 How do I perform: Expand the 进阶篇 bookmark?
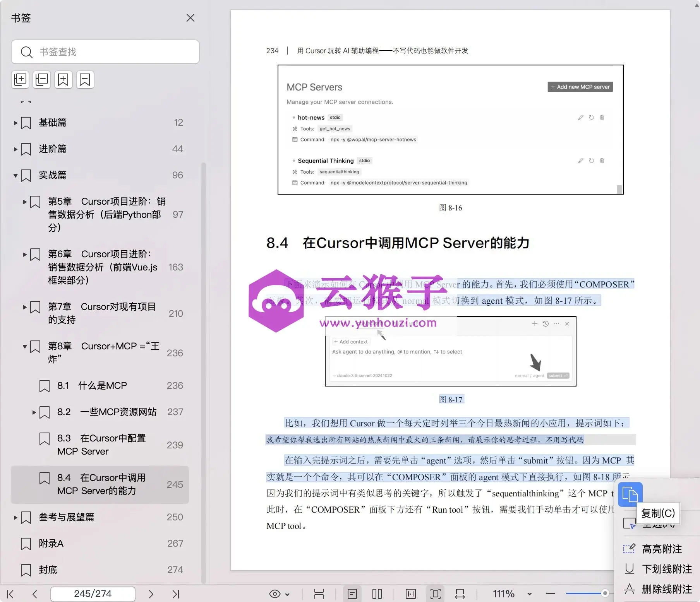click(15, 149)
